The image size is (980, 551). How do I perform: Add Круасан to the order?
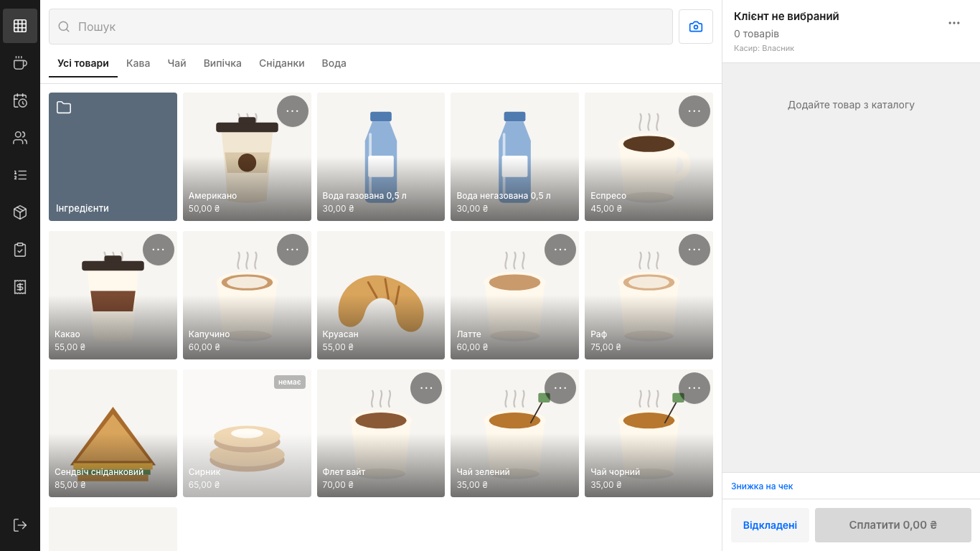click(x=381, y=295)
